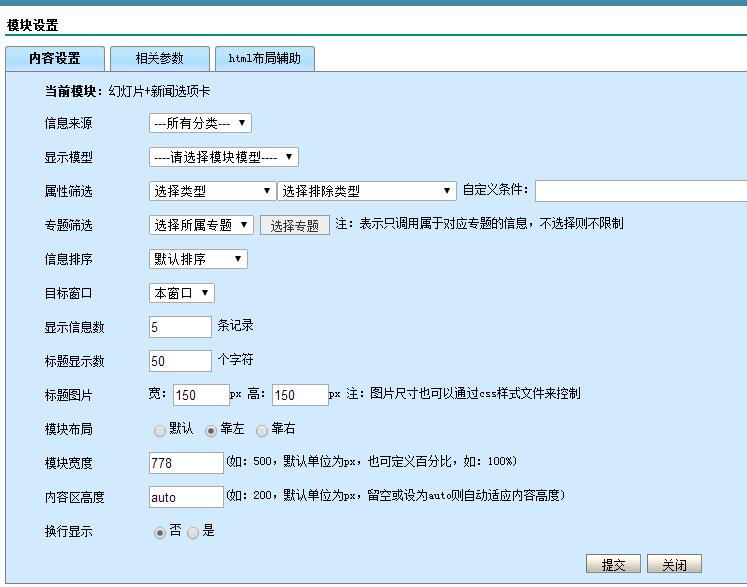This screenshot has width=747, height=587.
Task: Open the html布局辅助 tab
Action: (264, 59)
